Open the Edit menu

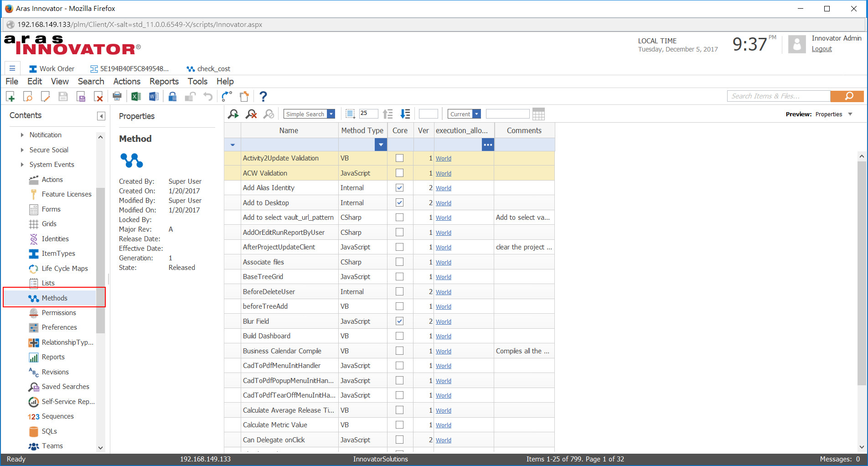point(35,81)
